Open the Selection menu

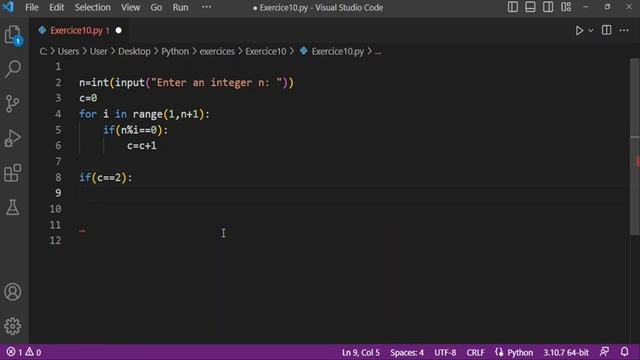pos(92,7)
